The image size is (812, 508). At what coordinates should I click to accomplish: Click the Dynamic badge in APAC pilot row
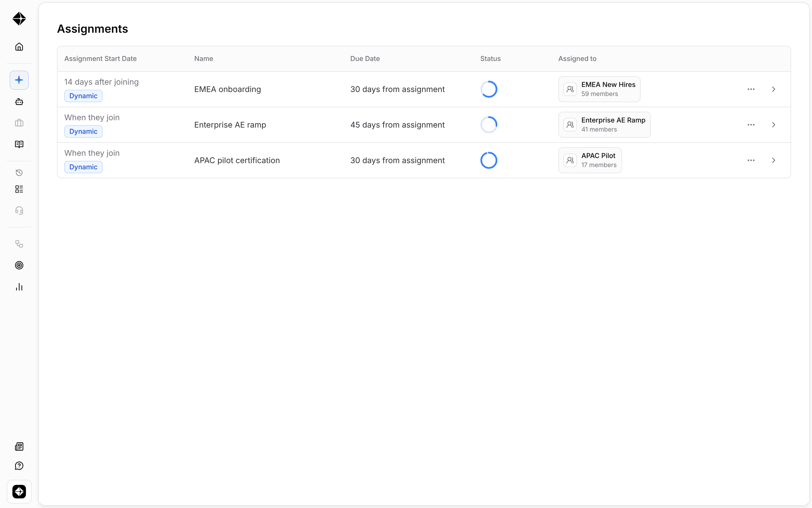(x=83, y=167)
